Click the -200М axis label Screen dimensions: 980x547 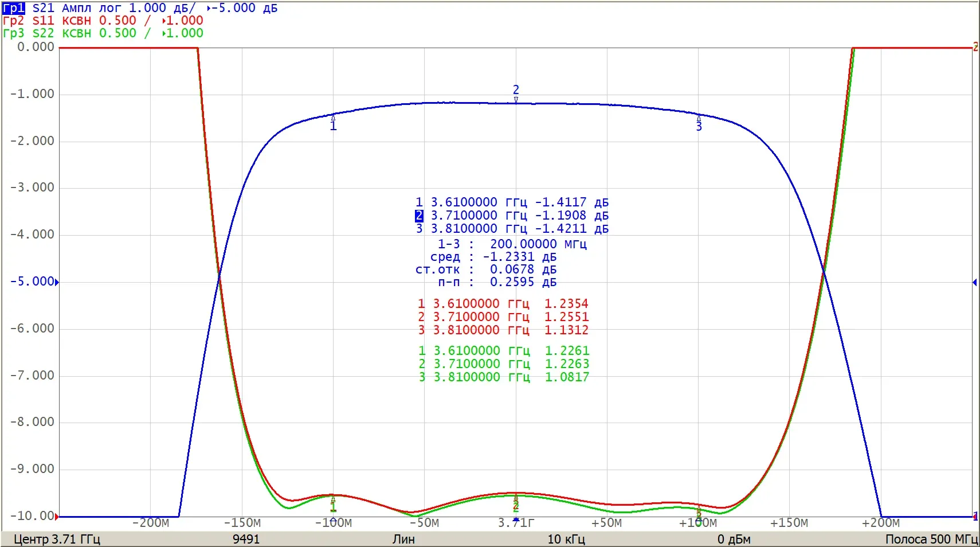coord(151,523)
